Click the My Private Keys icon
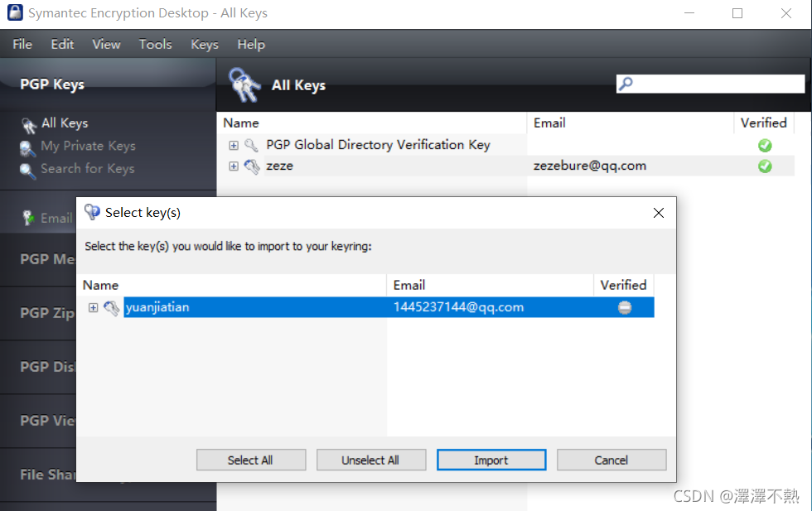 tap(27, 148)
